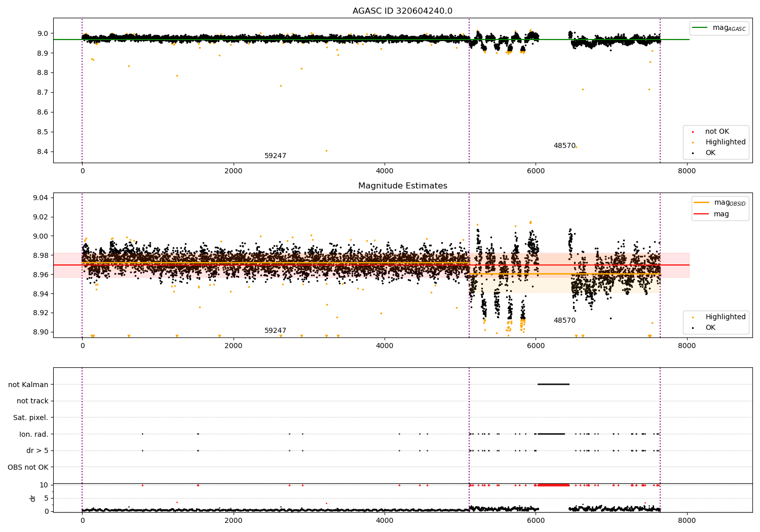This screenshot has height=532, width=760.
Task: Click the 9.04 tick on the middle plot y-axis
Action: point(41,198)
